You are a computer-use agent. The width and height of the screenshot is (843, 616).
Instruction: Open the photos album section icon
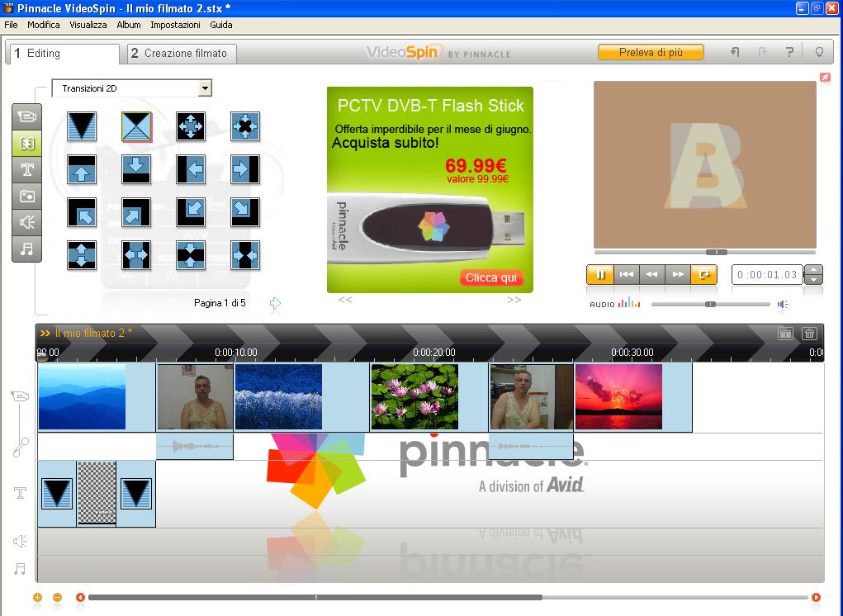27,197
